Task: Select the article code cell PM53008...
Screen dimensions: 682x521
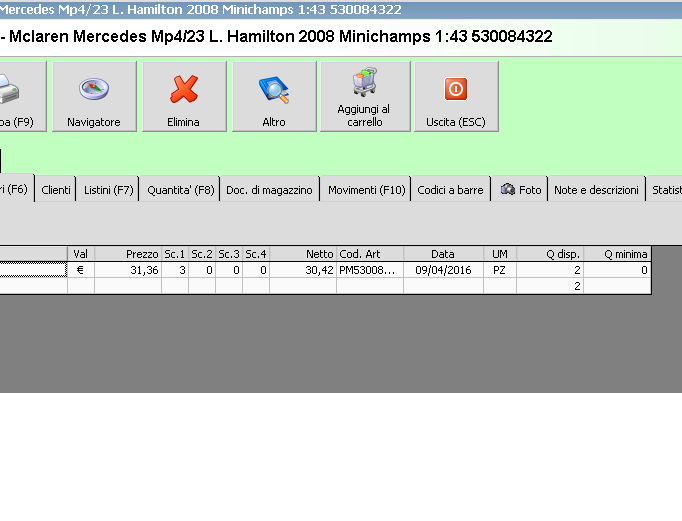Action: [x=370, y=270]
